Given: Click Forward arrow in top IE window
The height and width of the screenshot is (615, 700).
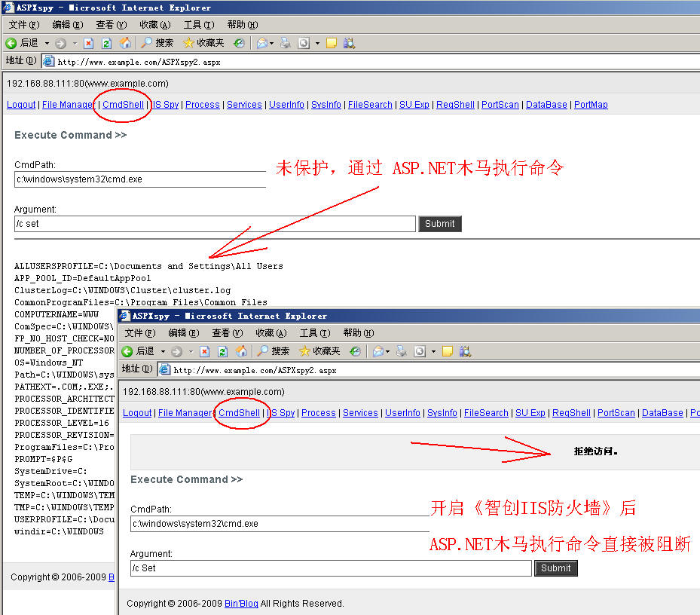Looking at the screenshot, I should click(61, 43).
